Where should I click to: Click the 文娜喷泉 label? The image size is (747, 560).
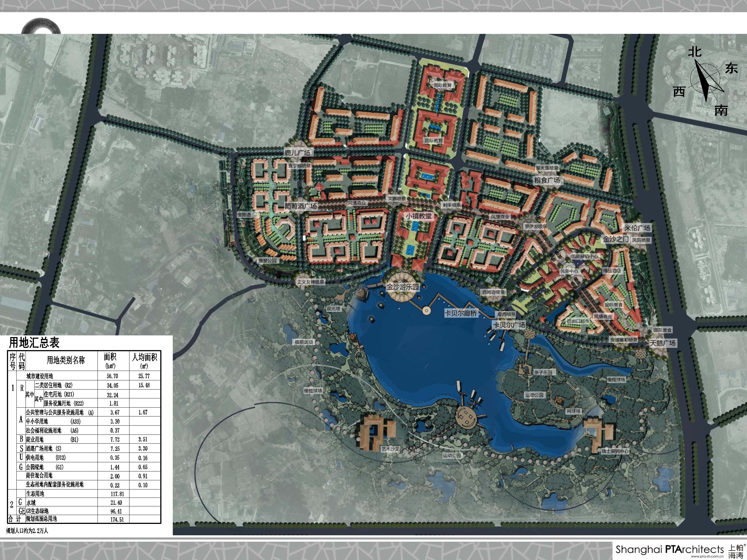[397, 199]
